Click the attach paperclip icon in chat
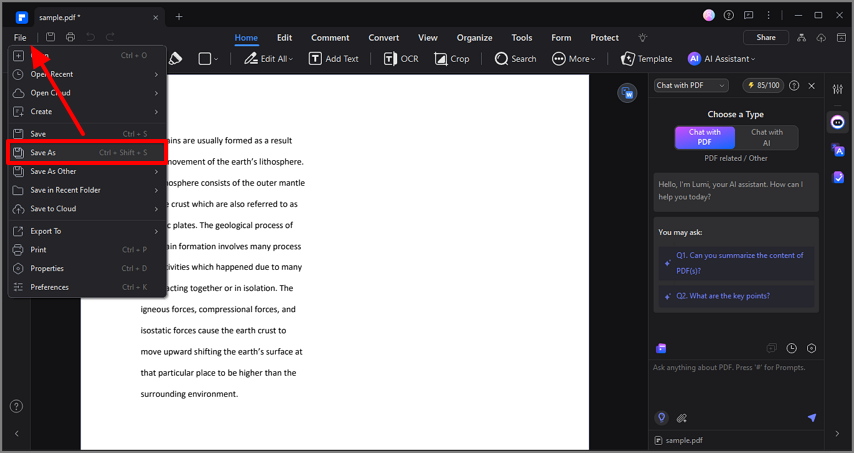 681,418
